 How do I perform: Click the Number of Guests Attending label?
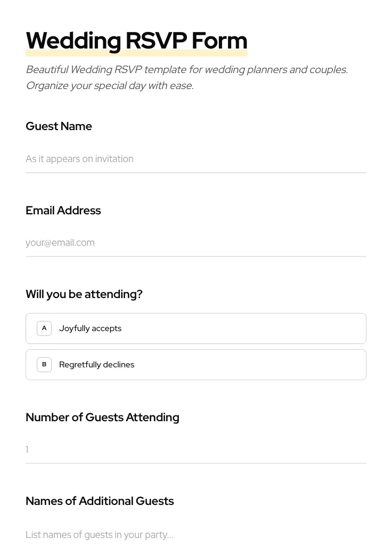102,417
